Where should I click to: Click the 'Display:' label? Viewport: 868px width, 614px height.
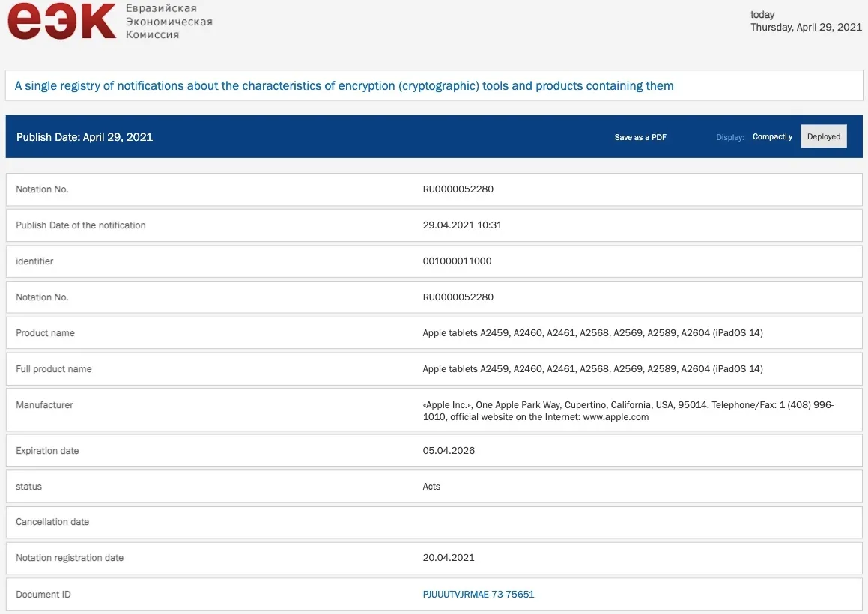729,137
